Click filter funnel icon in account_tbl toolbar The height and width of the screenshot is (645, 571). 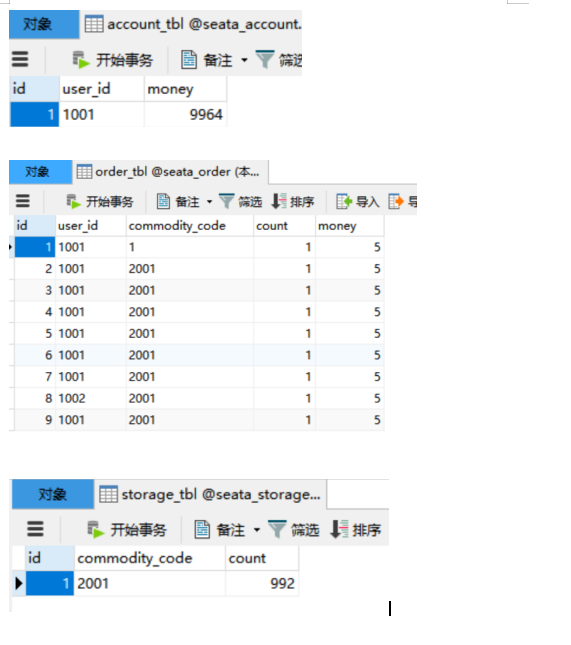pyautogui.click(x=265, y=59)
